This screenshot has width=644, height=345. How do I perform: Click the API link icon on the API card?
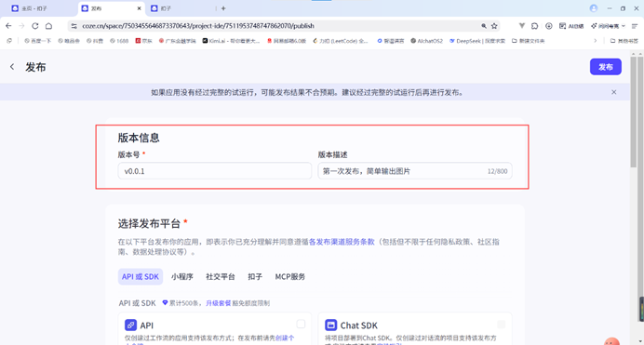[x=130, y=325]
